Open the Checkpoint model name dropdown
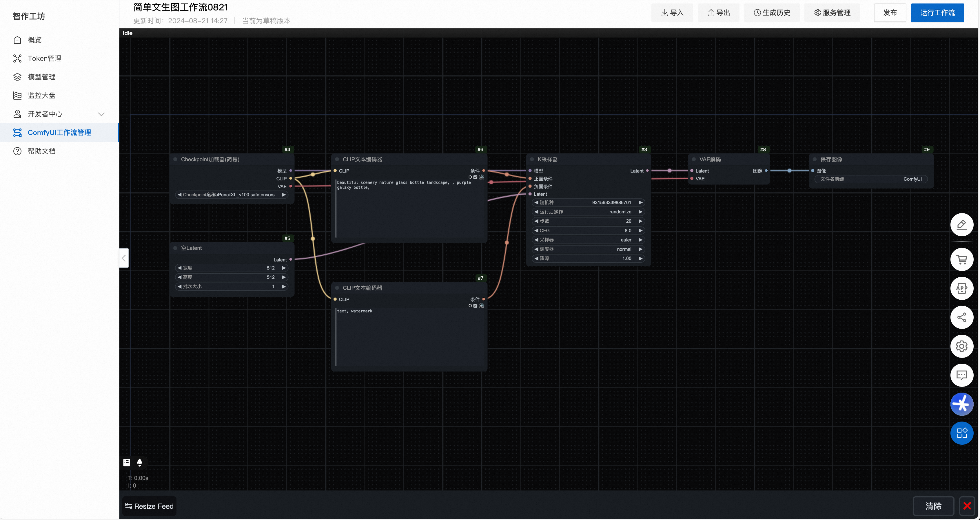Image resolution: width=980 pixels, height=520 pixels. click(232, 195)
